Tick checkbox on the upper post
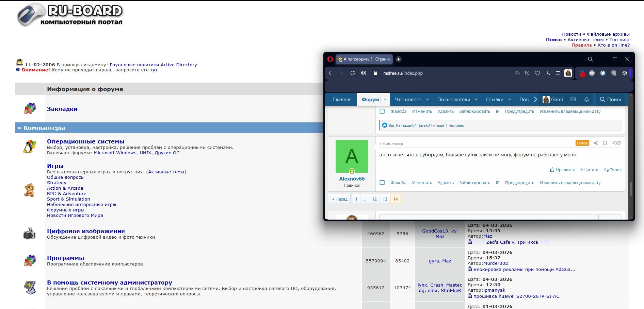The height and width of the screenshot is (309, 644). click(382, 111)
